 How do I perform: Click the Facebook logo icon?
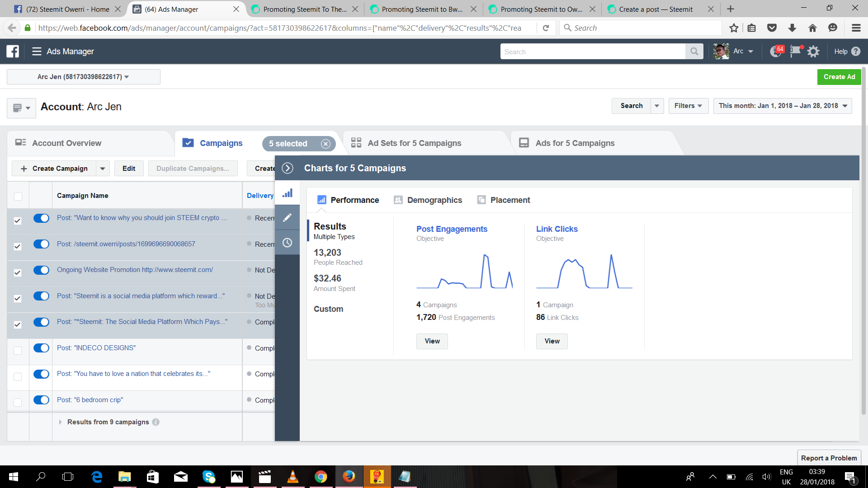point(13,52)
